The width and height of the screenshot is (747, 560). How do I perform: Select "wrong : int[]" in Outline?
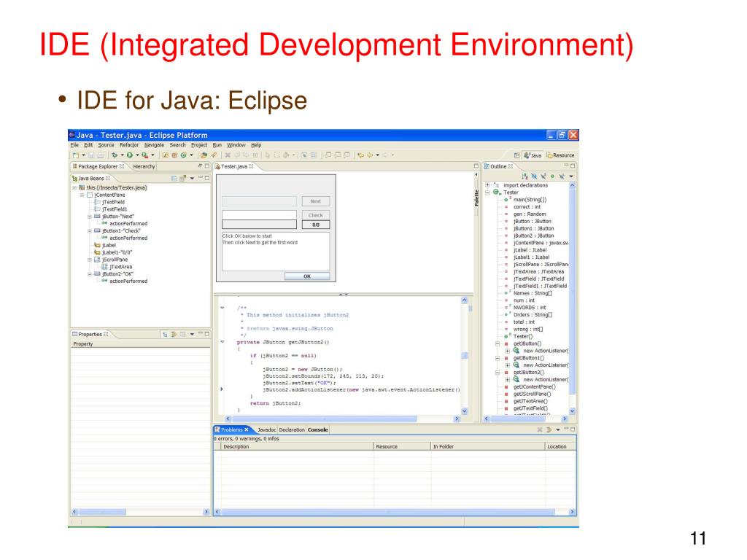[x=528, y=330]
